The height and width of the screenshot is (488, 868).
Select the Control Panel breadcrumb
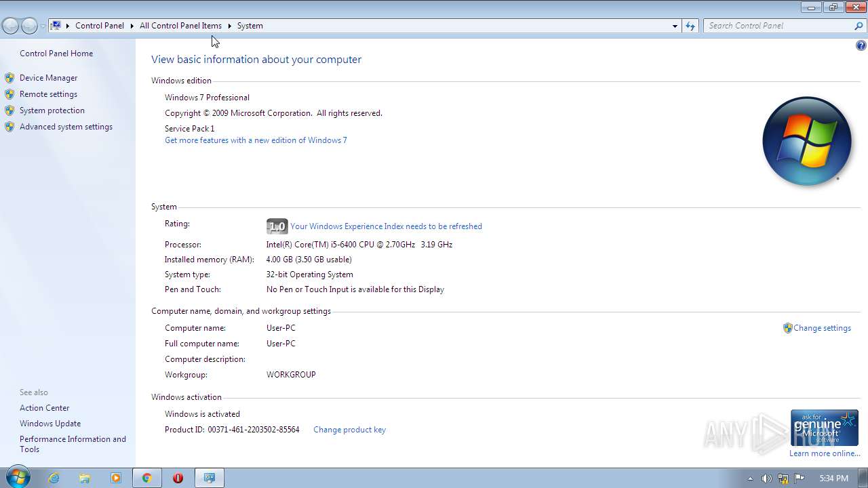(100, 26)
